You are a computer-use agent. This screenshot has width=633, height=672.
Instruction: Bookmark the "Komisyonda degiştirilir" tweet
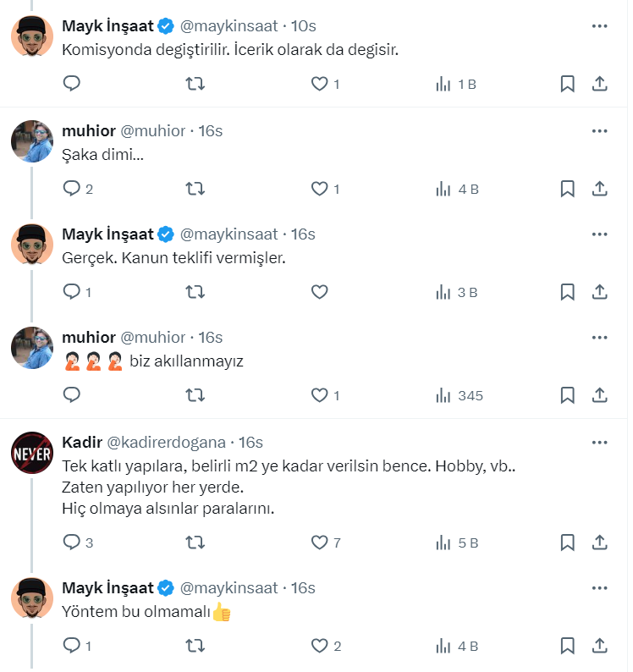(568, 84)
